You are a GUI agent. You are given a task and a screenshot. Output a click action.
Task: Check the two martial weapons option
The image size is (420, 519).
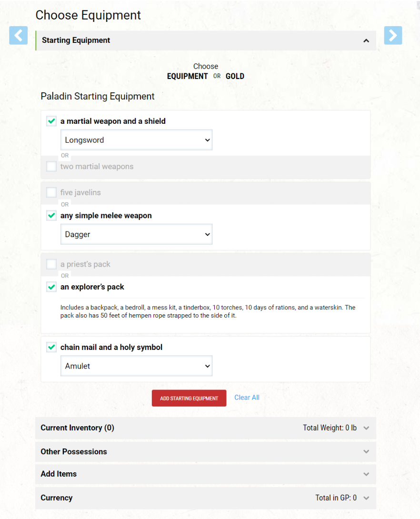point(51,166)
